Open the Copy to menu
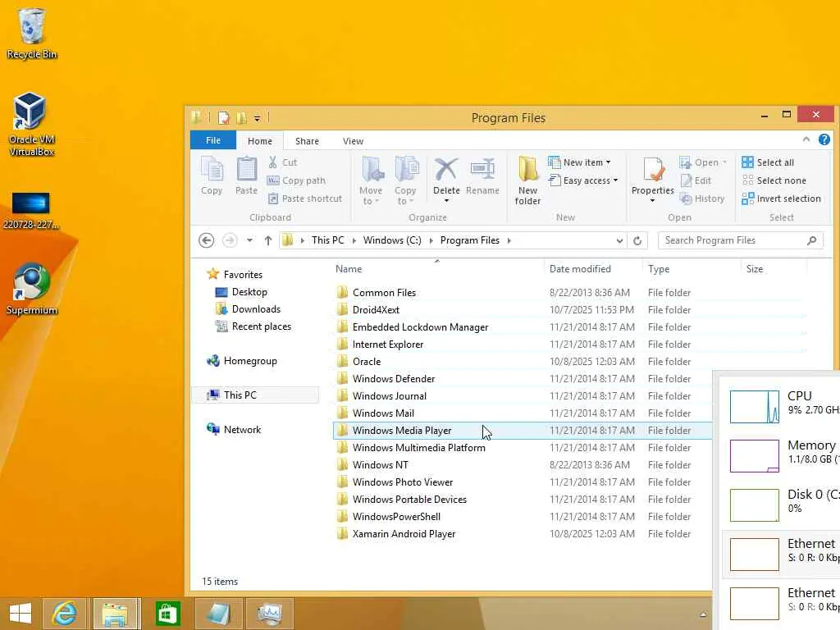This screenshot has width=840, height=630. point(405,180)
